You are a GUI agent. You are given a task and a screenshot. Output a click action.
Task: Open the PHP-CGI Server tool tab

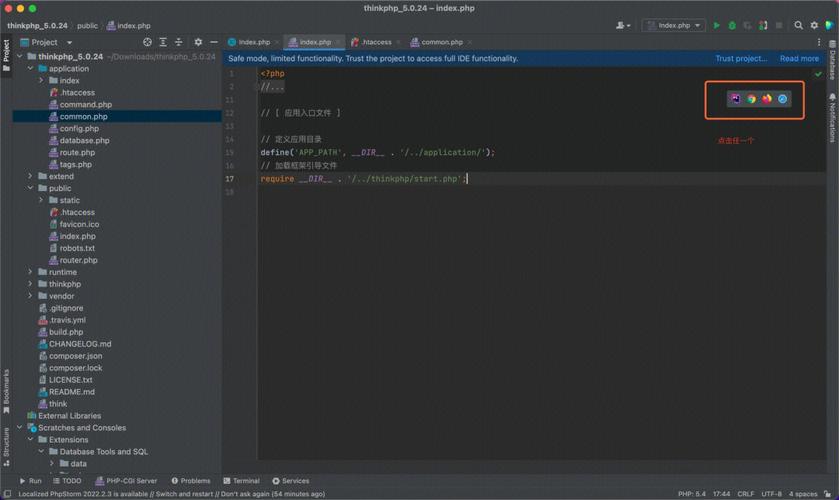(126, 481)
